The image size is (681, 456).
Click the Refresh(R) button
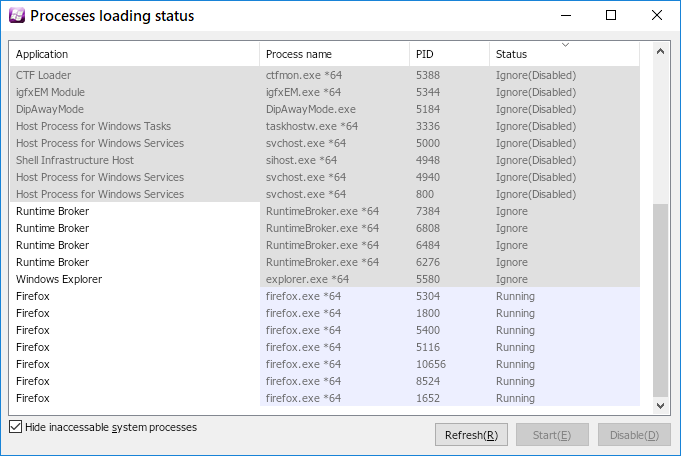(x=471, y=435)
